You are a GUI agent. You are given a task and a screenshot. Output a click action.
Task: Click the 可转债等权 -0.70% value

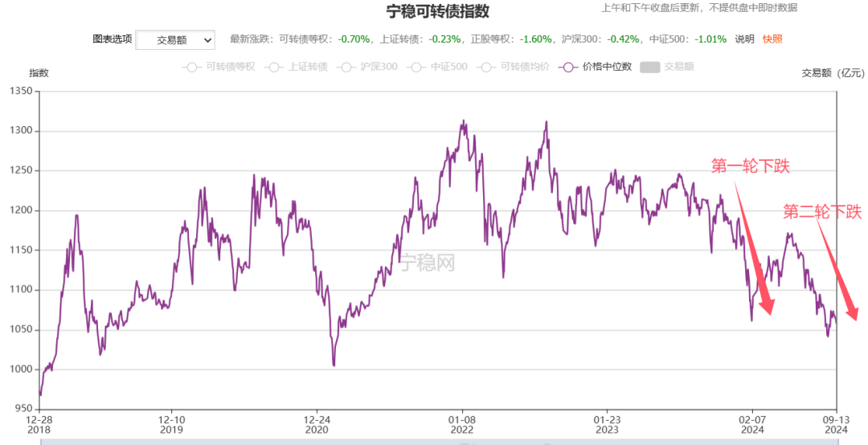pyautogui.click(x=354, y=39)
